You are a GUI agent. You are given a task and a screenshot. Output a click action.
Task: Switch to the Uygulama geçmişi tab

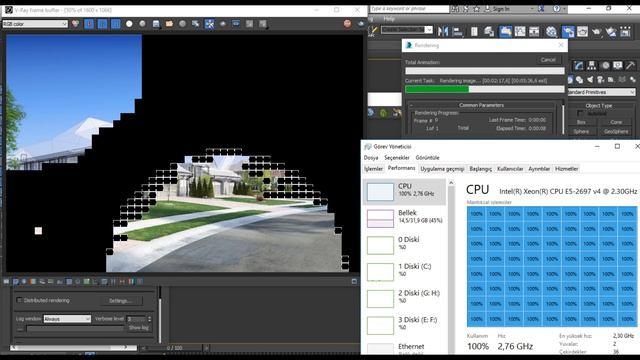(442, 169)
